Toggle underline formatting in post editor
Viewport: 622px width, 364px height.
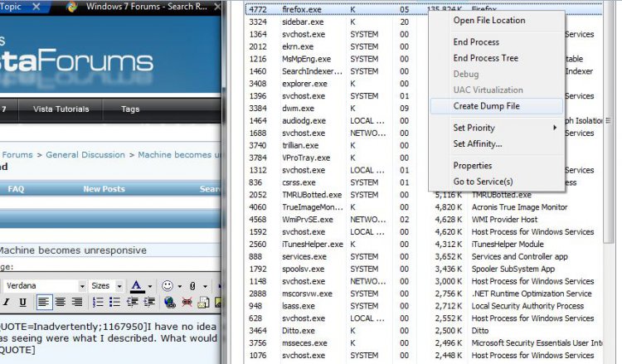pyautogui.click(x=22, y=302)
